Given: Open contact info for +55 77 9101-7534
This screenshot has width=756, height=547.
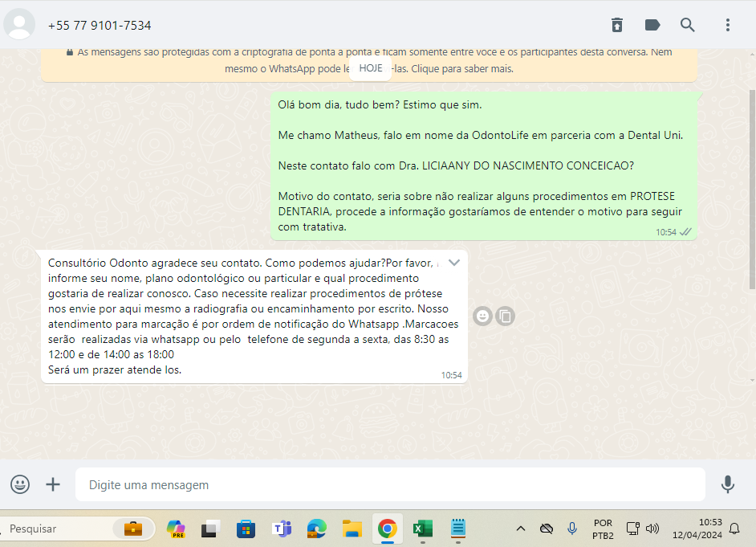Looking at the screenshot, I should (100, 26).
